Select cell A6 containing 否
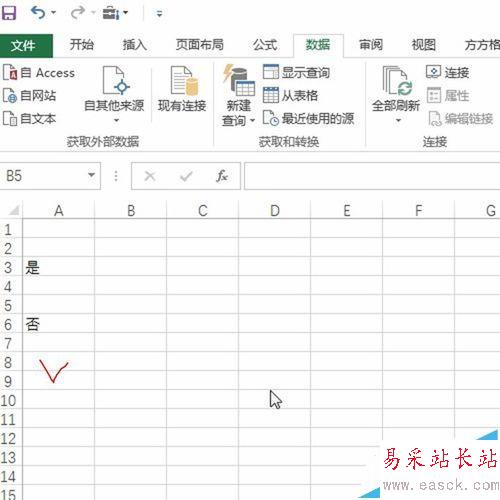 click(59, 324)
